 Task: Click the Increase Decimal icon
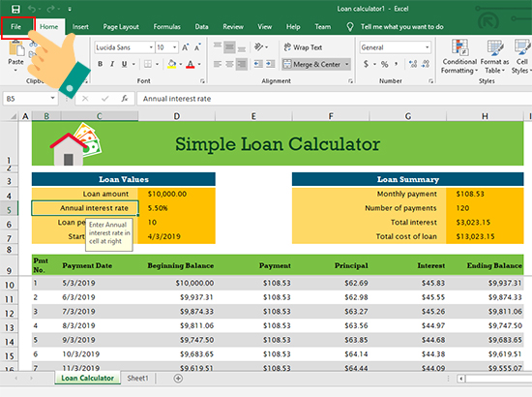(413, 64)
